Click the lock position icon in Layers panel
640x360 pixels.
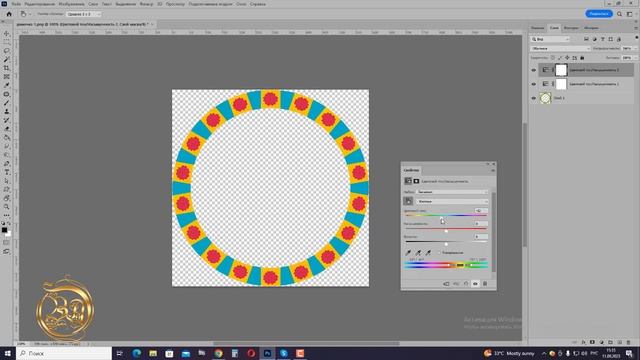pyautogui.click(x=567, y=58)
